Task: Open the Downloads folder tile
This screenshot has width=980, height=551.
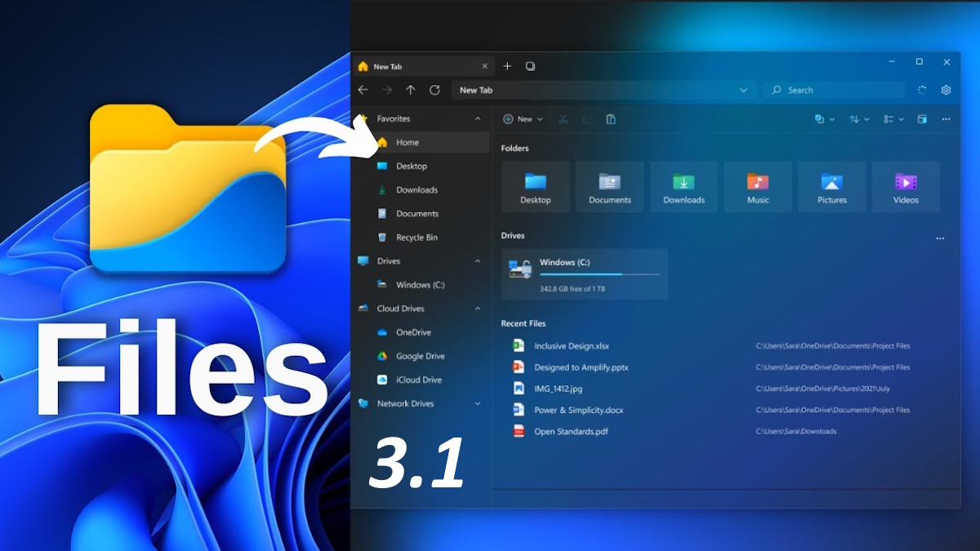Action: (684, 187)
